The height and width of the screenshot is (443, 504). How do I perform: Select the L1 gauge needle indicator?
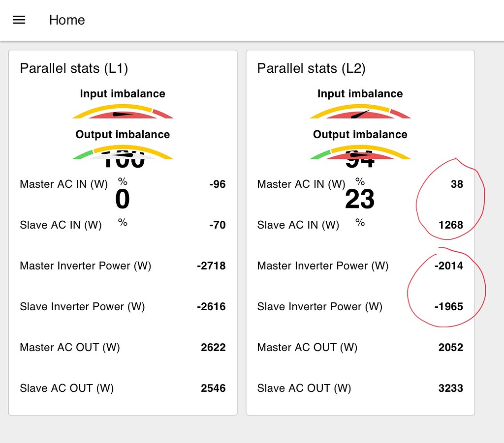click(x=123, y=114)
